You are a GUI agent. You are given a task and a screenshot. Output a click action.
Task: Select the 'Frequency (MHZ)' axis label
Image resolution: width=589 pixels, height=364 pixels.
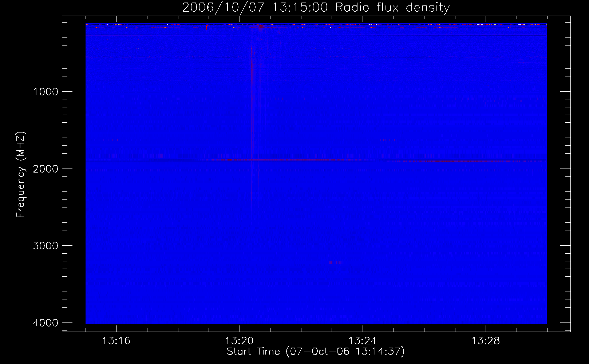(21, 175)
